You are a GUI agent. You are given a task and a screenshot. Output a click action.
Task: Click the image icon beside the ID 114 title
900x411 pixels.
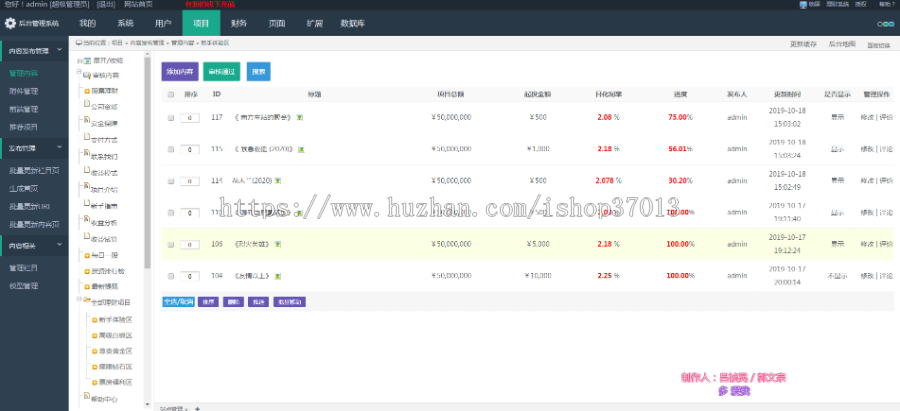[278, 181]
